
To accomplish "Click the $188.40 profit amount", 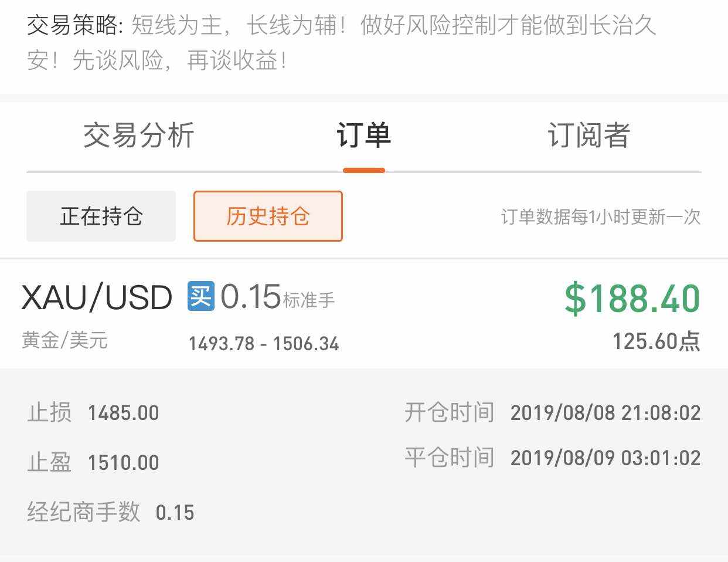I will pyautogui.click(x=632, y=298).
